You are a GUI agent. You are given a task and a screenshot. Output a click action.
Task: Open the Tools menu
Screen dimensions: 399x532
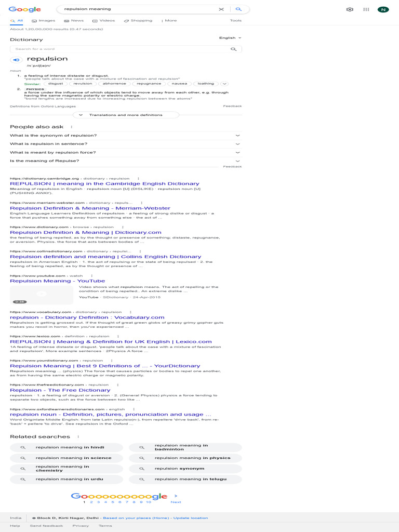(236, 21)
